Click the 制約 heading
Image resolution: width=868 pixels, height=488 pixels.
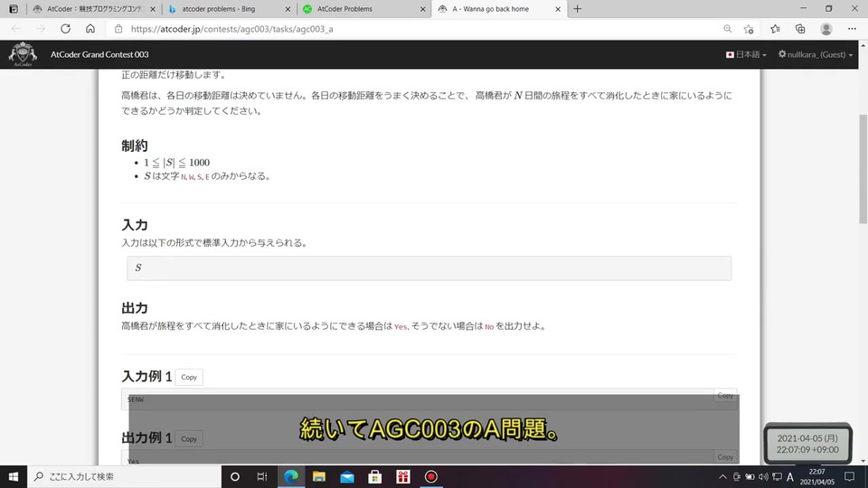(135, 145)
